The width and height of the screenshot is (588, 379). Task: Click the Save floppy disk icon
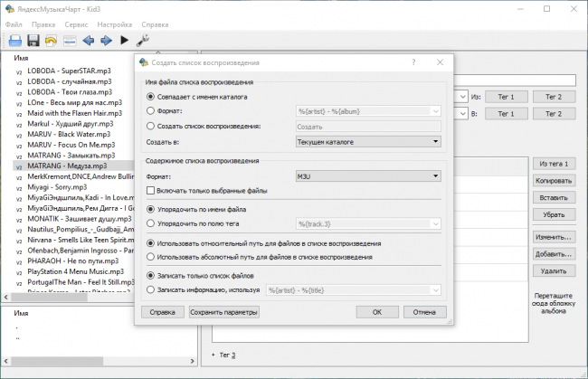(33, 41)
